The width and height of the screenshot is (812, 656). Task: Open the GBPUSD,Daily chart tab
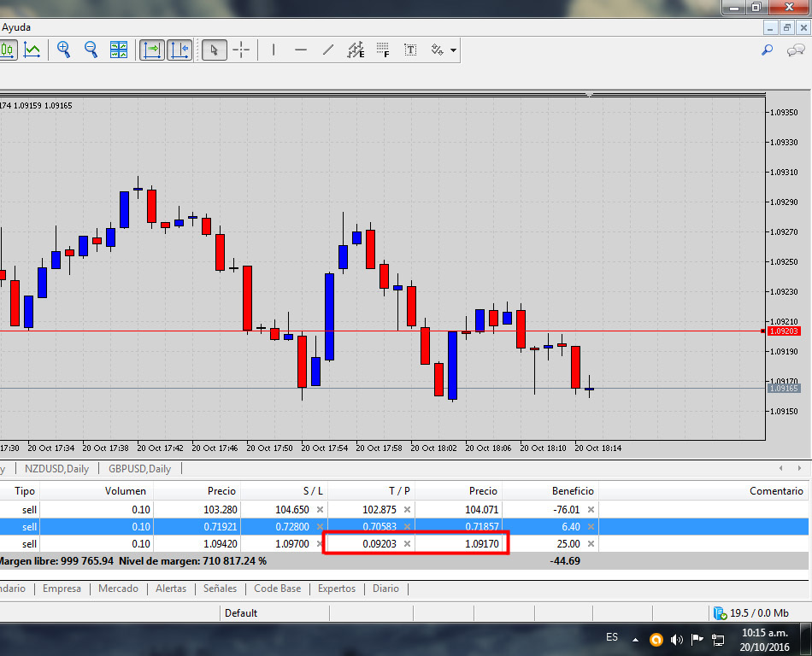point(139,469)
